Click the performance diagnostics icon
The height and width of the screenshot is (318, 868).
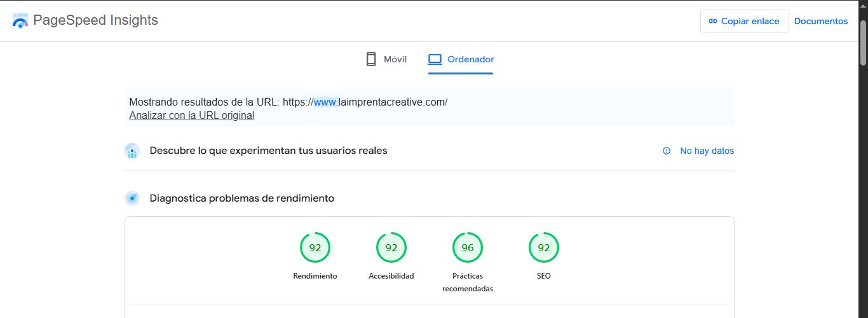click(x=132, y=198)
